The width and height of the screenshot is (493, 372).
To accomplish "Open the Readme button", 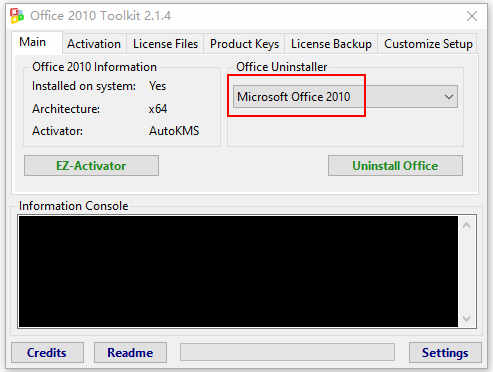I will [x=130, y=353].
